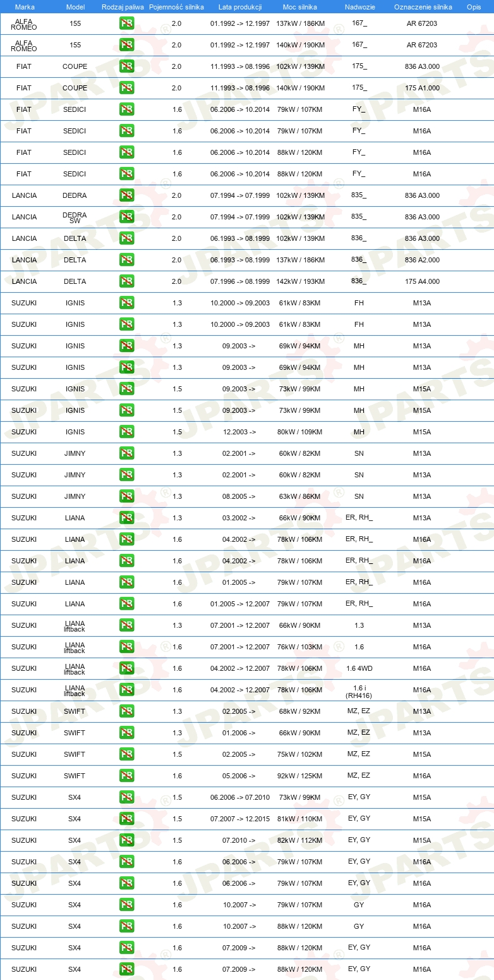This screenshot has width=494, height=980.
Task: Click fuel icon in Lancia Delta 102kW row
Action: click(x=126, y=238)
